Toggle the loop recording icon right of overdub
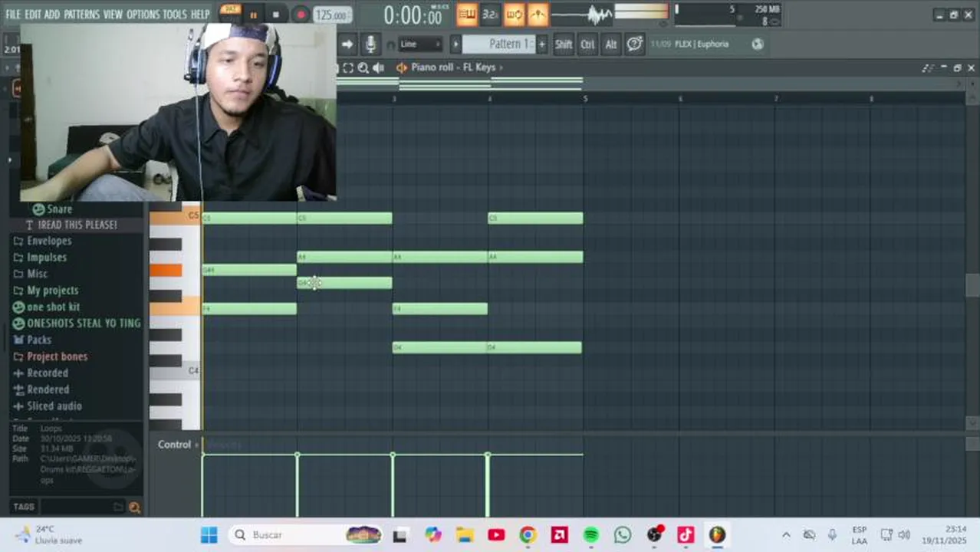This screenshot has height=552, width=980. click(x=538, y=14)
